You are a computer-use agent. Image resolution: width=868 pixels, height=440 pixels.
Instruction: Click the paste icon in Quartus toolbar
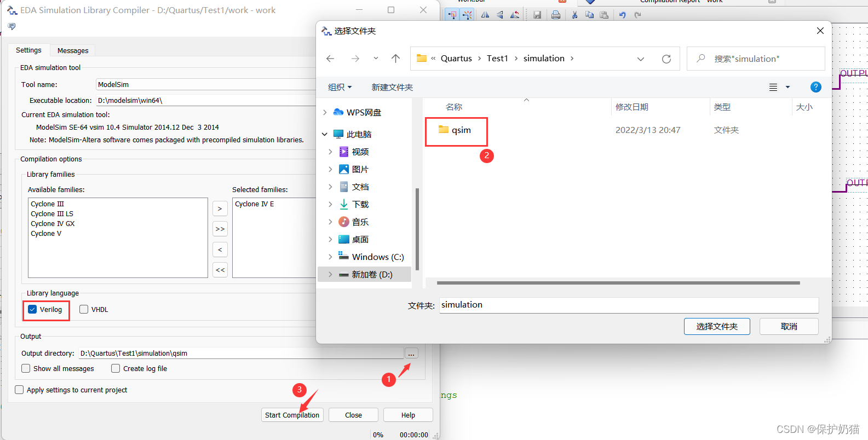coord(604,15)
